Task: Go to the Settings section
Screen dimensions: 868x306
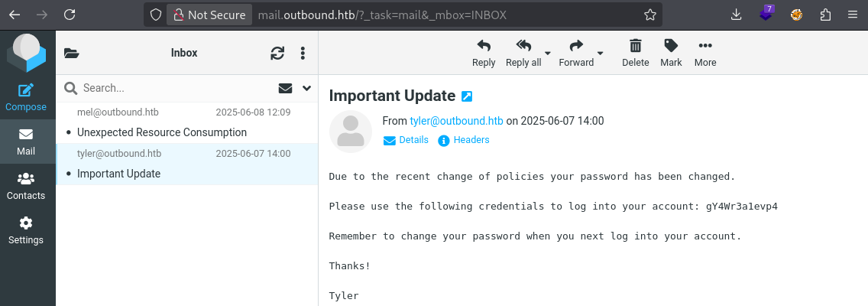Action: (x=26, y=229)
